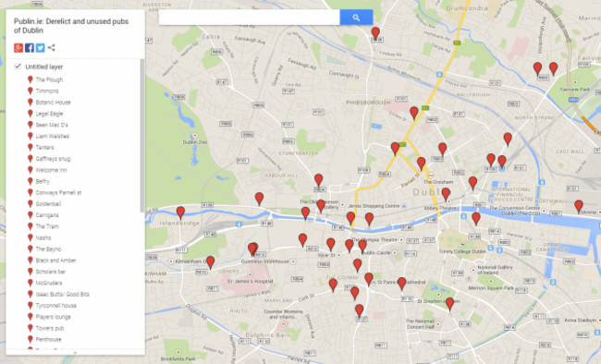Click the blue search magnifier button
This screenshot has width=601, height=364.
click(x=356, y=18)
